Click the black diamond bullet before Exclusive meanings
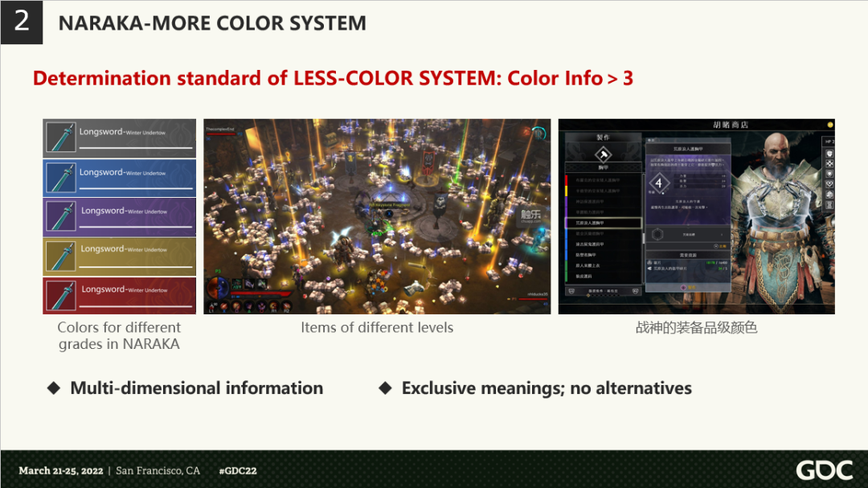The width and height of the screenshot is (868, 488). [385, 388]
